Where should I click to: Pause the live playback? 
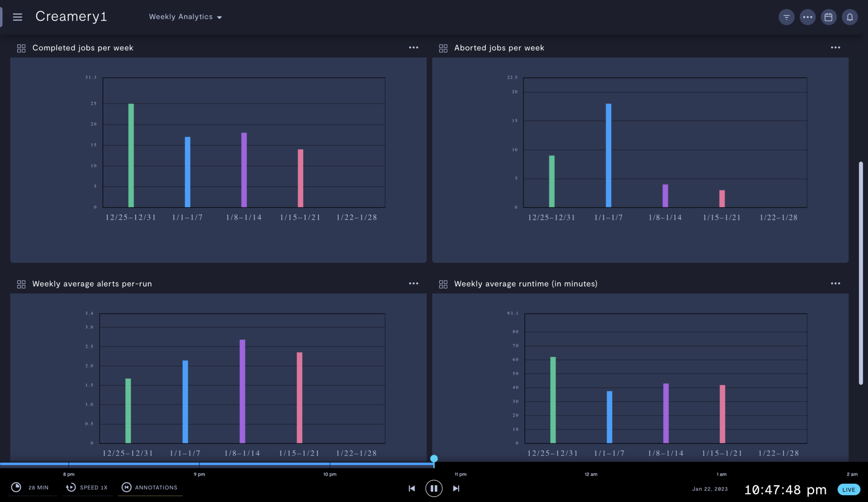pos(434,488)
